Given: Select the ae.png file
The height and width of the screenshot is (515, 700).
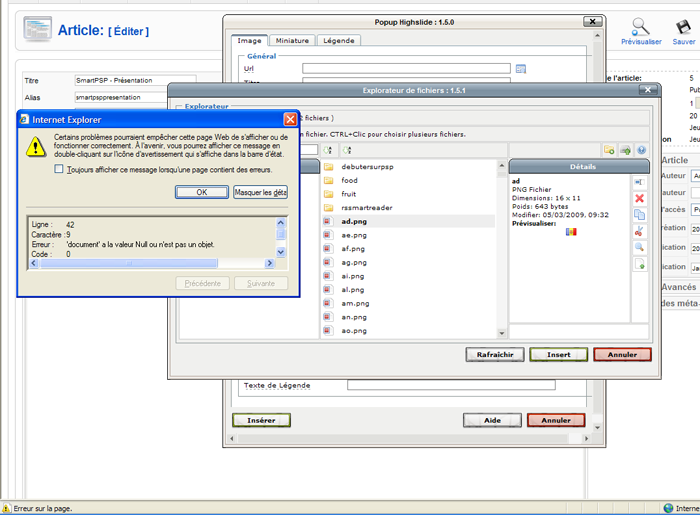Looking at the screenshot, I should 354,235.
